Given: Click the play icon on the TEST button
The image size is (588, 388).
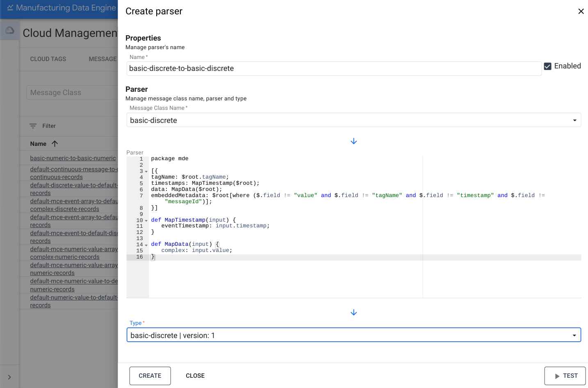Looking at the screenshot, I should click(558, 376).
